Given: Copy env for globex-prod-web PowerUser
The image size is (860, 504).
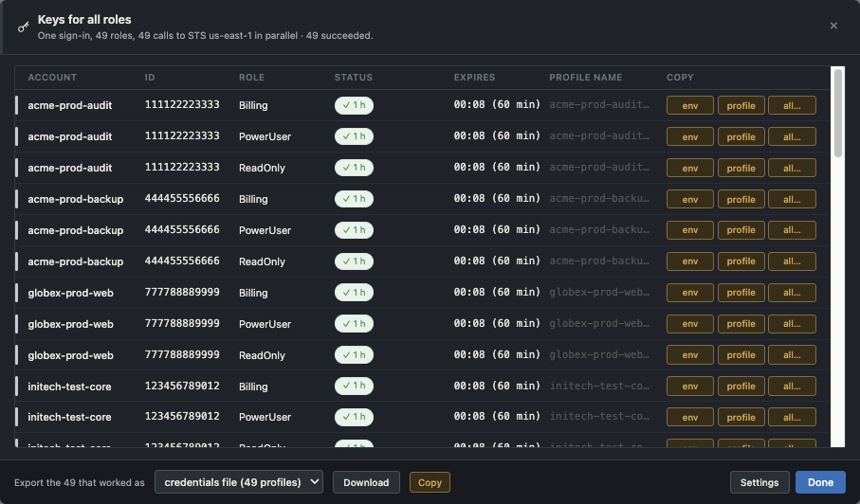Looking at the screenshot, I should click(x=689, y=324).
